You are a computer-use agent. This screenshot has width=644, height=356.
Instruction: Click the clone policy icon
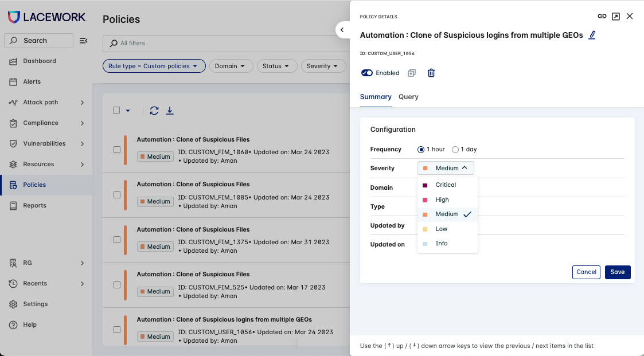(411, 73)
